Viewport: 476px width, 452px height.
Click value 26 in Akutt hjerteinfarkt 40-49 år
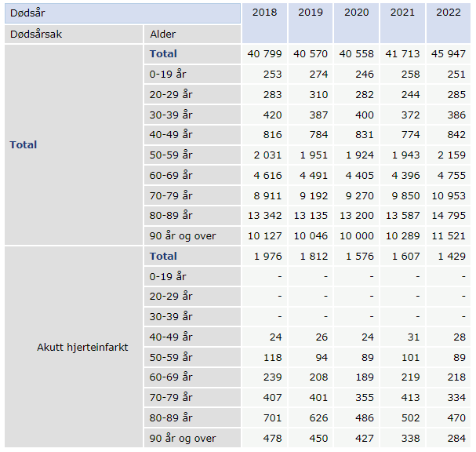point(322,337)
